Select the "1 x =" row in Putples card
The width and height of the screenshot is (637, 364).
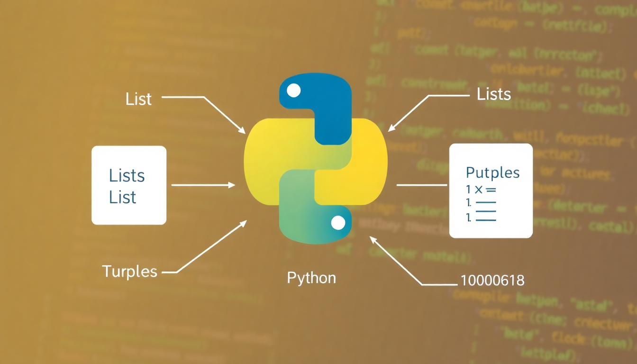(481, 190)
